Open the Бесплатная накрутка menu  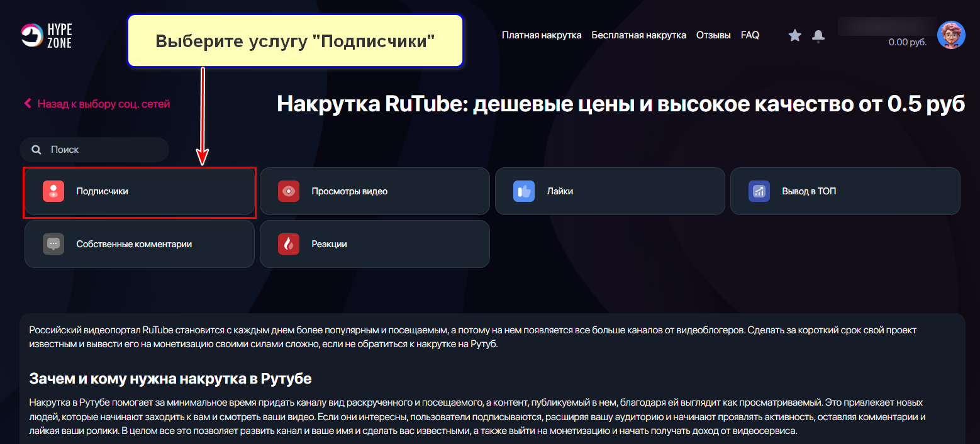pyautogui.click(x=639, y=35)
